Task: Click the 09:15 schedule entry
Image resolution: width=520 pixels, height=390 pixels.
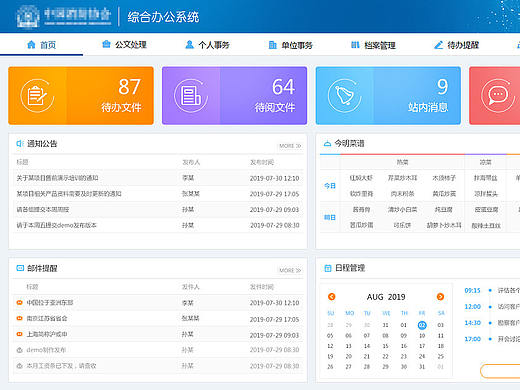Action: click(x=492, y=290)
